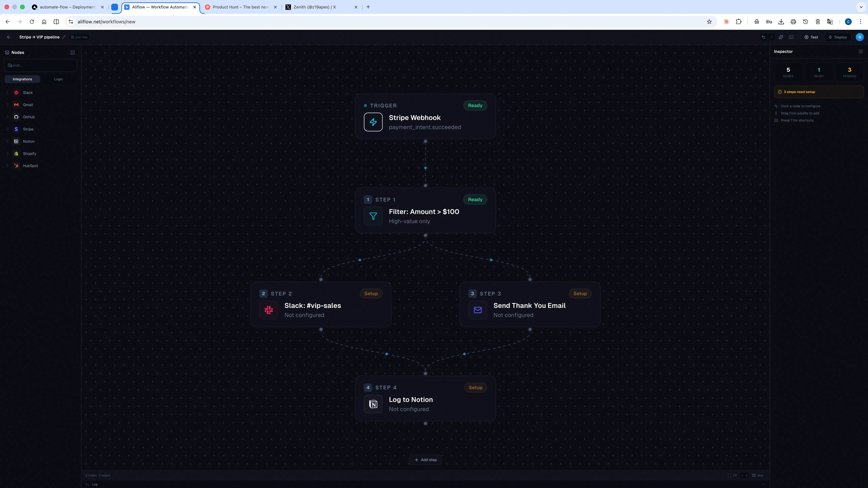Click the Add step button
This screenshot has width=868, height=488.
[425, 460]
